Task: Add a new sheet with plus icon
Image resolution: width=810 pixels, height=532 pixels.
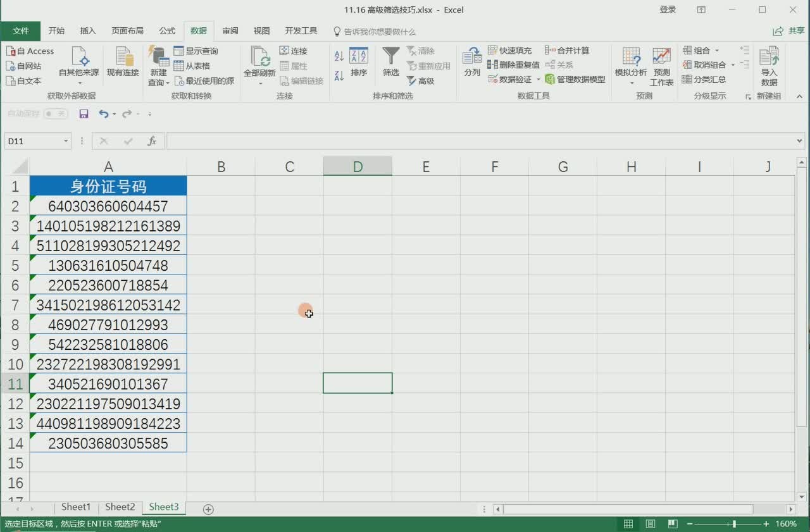Action: [208, 509]
